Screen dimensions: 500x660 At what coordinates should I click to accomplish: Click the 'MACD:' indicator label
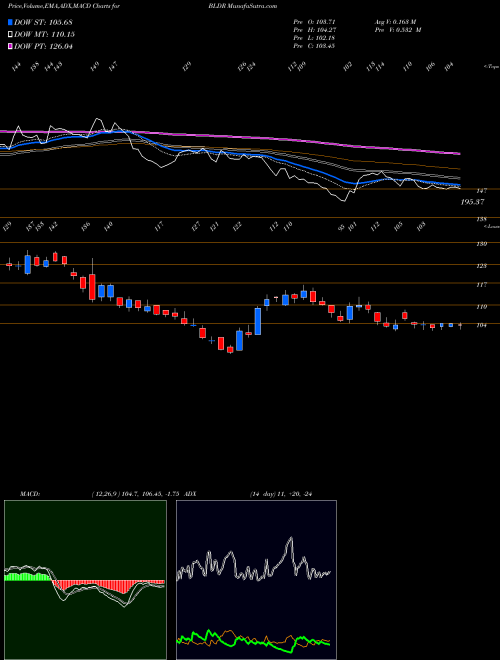(x=29, y=494)
